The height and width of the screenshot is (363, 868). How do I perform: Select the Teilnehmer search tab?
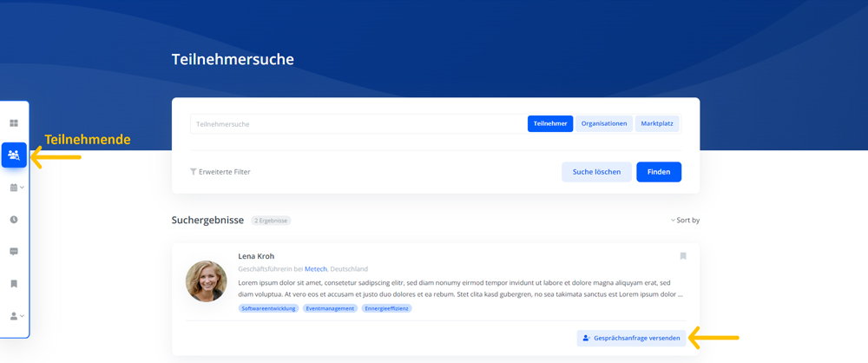550,124
